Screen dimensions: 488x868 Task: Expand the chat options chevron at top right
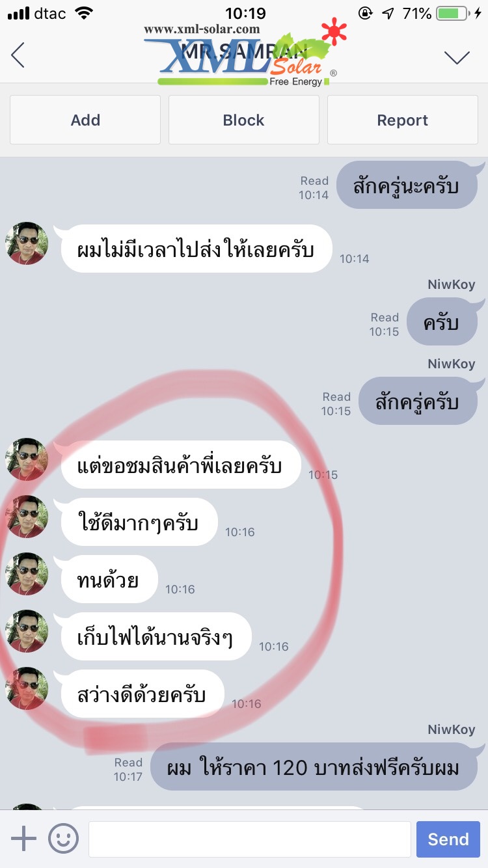(457, 57)
